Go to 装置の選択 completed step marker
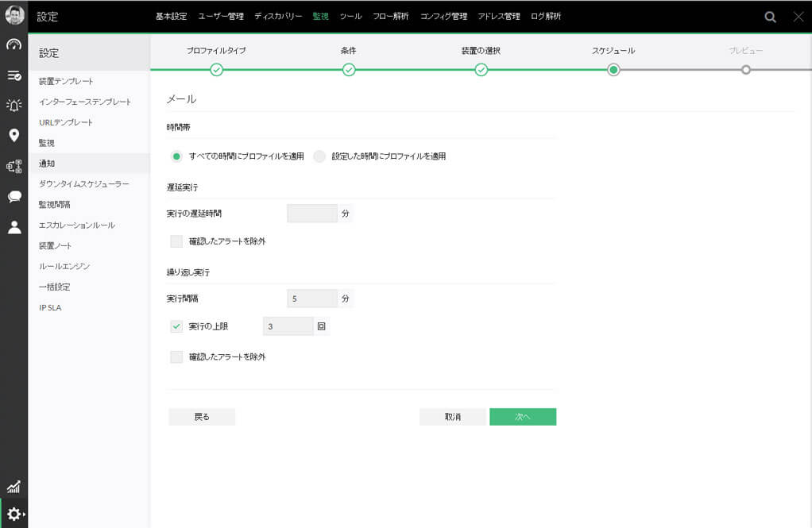This screenshot has width=812, height=528. [x=481, y=70]
